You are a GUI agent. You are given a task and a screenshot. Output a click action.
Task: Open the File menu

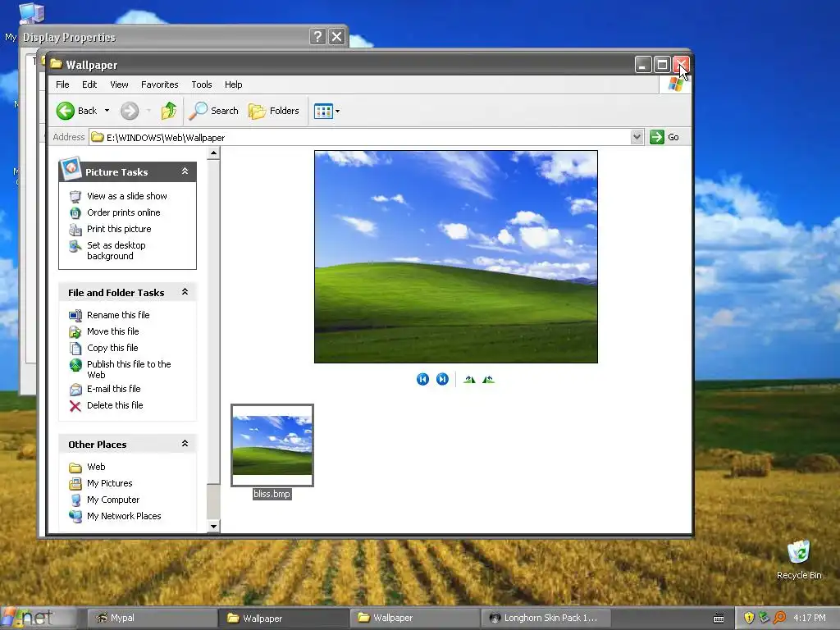point(62,84)
